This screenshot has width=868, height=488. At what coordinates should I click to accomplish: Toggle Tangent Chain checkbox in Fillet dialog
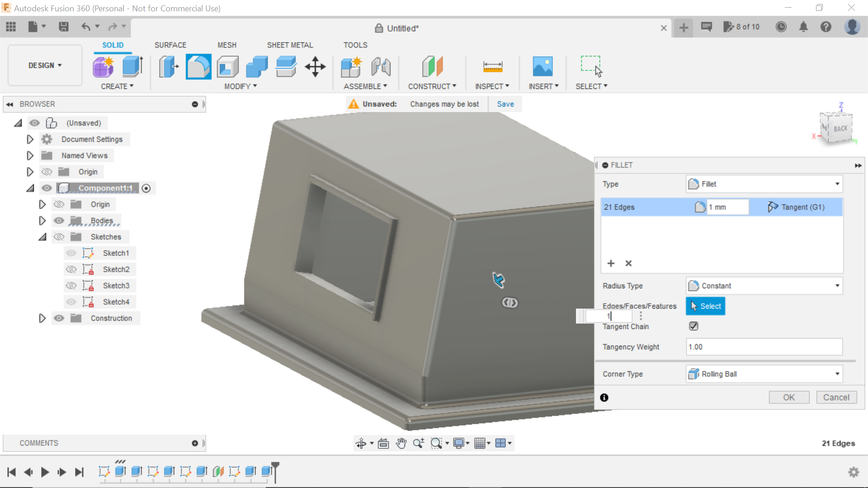point(693,326)
